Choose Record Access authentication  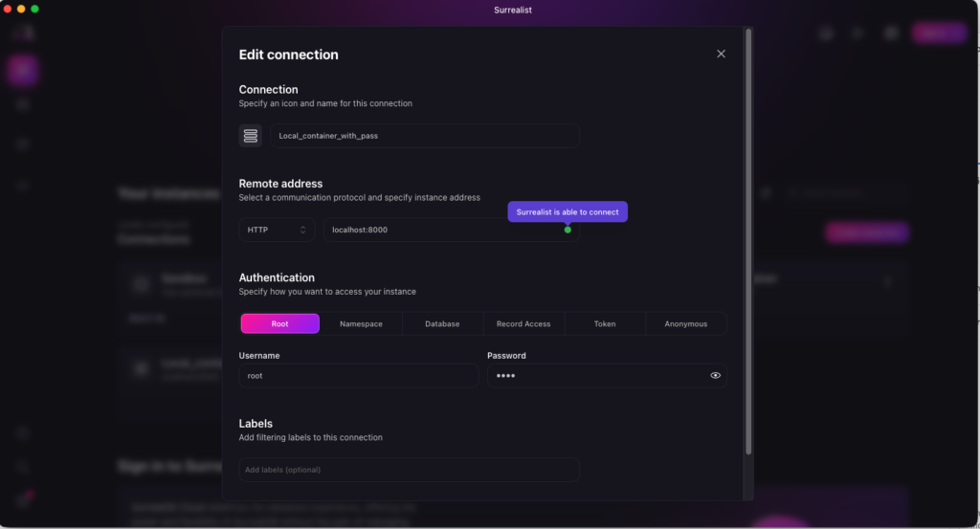click(x=523, y=324)
